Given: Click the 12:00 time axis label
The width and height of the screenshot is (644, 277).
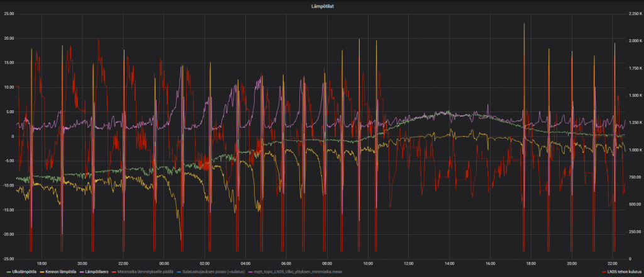Looking at the screenshot, I should point(409,263).
